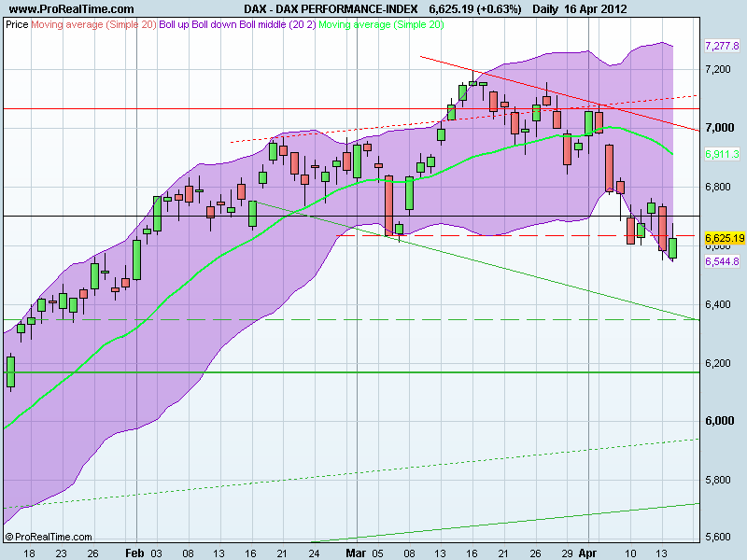Click the 6,911.3 moving average value label
The width and height of the screenshot is (747, 560).
point(722,154)
